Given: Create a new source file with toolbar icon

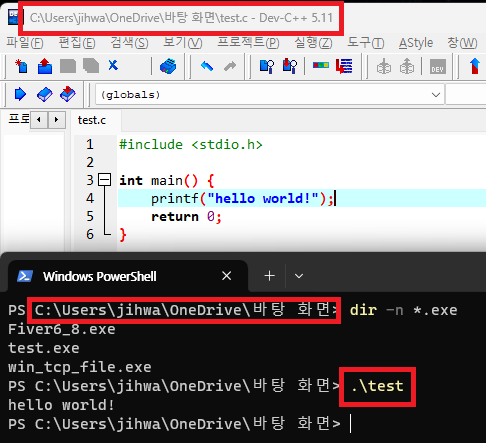Looking at the screenshot, I should [21, 66].
